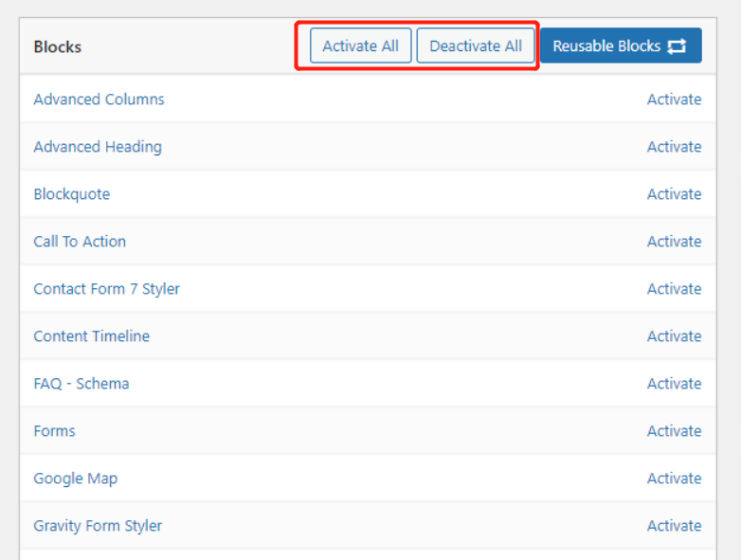The image size is (741, 560).
Task: Turn on Contact Form 7 Styler
Action: pyautogui.click(x=674, y=289)
